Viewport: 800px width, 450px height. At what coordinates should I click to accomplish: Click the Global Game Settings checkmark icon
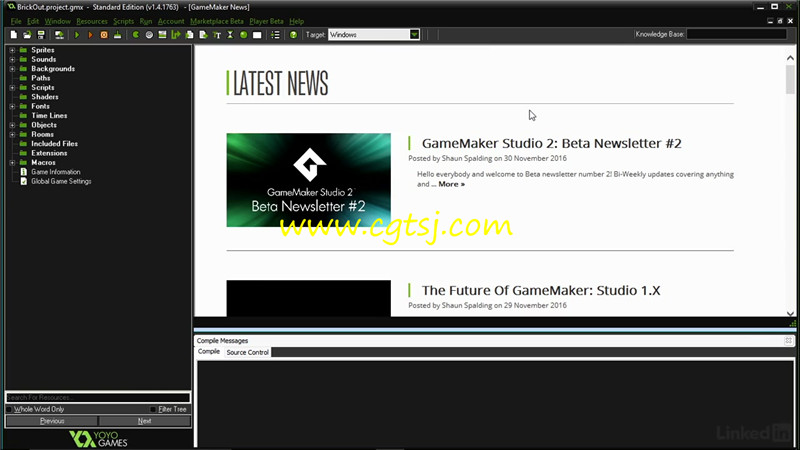23,181
